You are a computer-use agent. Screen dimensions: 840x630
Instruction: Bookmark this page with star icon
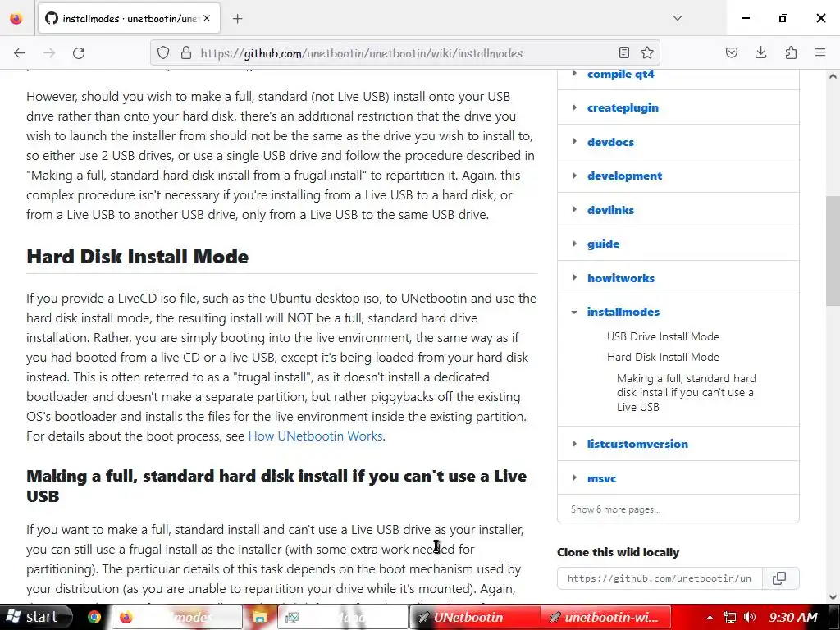[x=647, y=53]
